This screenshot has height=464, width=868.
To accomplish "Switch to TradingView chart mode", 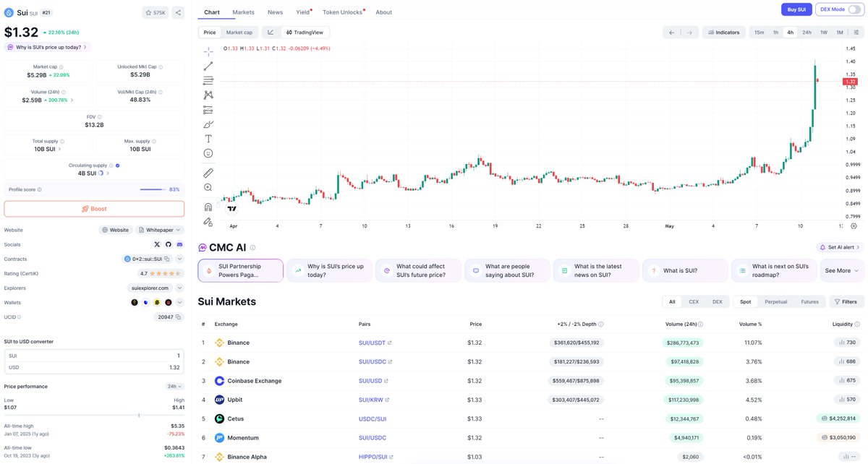I will [x=305, y=33].
